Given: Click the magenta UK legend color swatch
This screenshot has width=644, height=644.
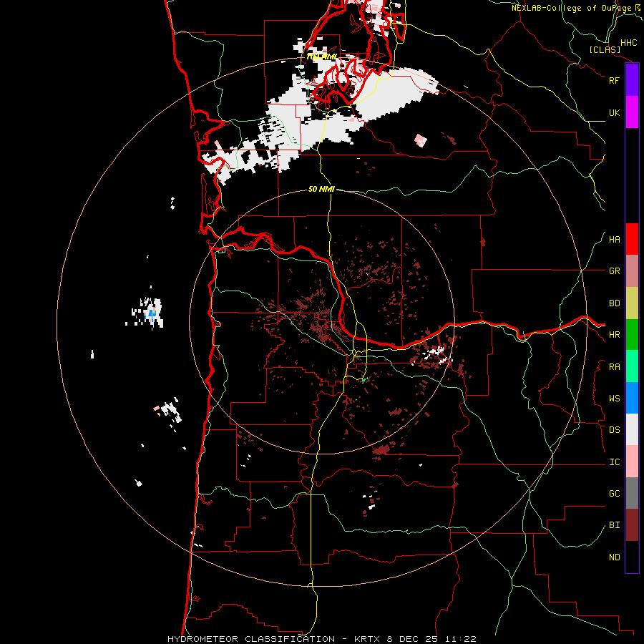Looking at the screenshot, I should point(632,112).
